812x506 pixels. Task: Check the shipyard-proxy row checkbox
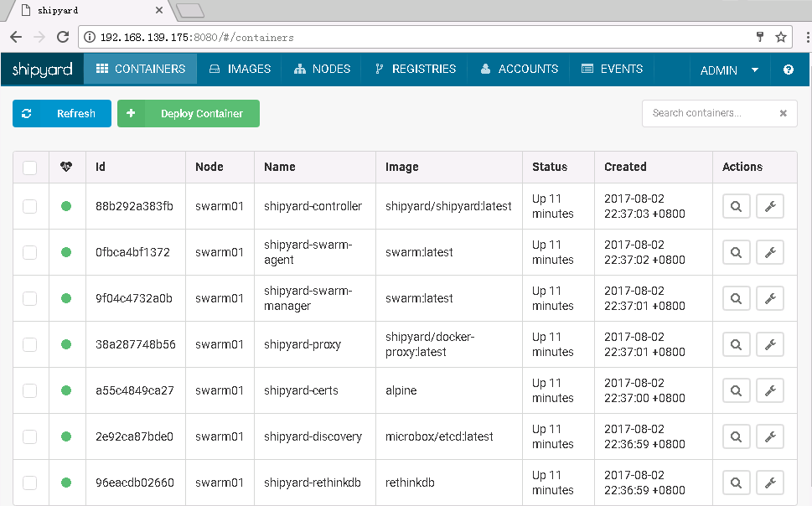(x=29, y=344)
